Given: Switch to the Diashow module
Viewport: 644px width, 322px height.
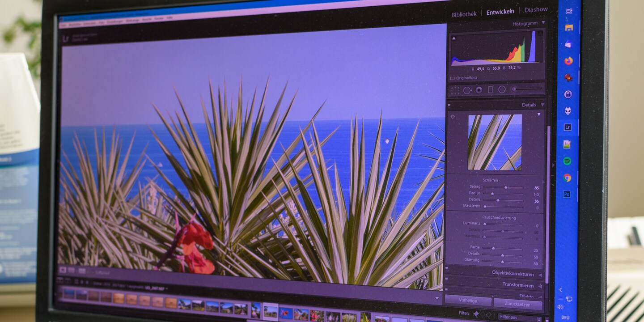Looking at the screenshot, I should 536,9.
